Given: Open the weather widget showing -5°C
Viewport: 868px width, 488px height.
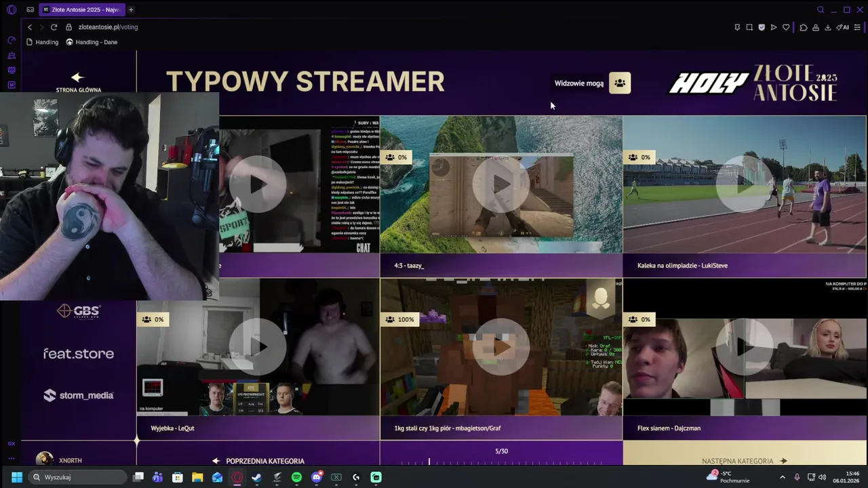Looking at the screenshot, I should click(x=728, y=476).
